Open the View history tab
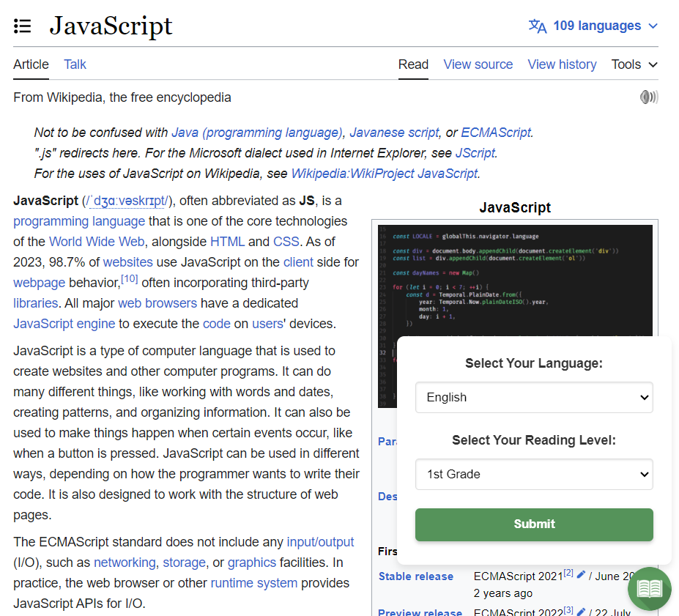This screenshot has height=616, width=679. coord(562,64)
